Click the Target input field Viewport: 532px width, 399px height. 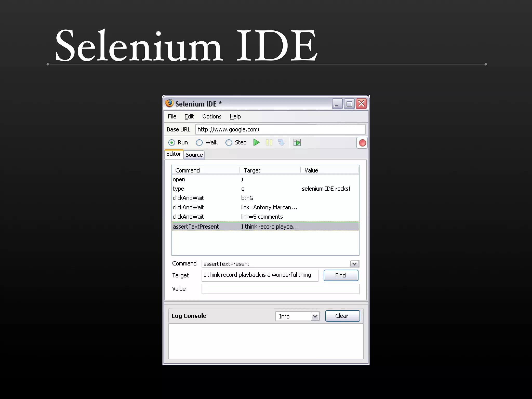pyautogui.click(x=260, y=275)
